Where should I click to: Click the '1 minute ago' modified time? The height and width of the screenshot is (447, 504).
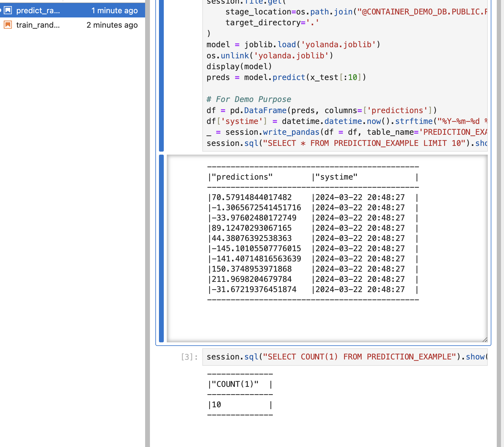114,11
